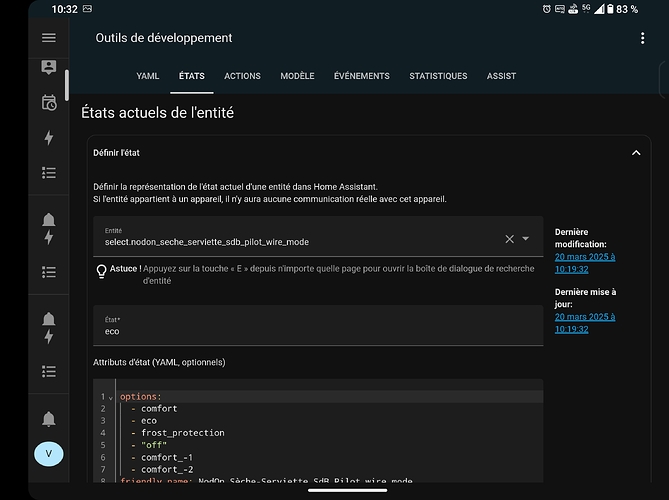Clear the selected entity with X
This screenshot has width=669, height=500.
coord(509,239)
